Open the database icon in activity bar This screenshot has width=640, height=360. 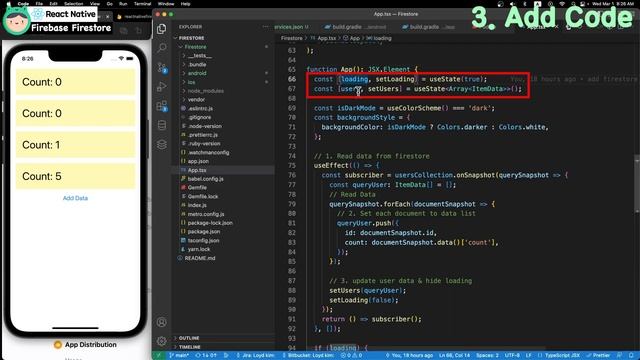[162, 125]
